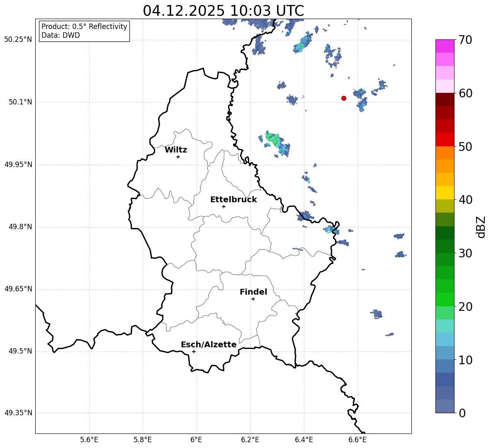This screenshot has width=491, height=448.
Task: Click the 49.5°N latitude tick label
Action: coord(20,351)
